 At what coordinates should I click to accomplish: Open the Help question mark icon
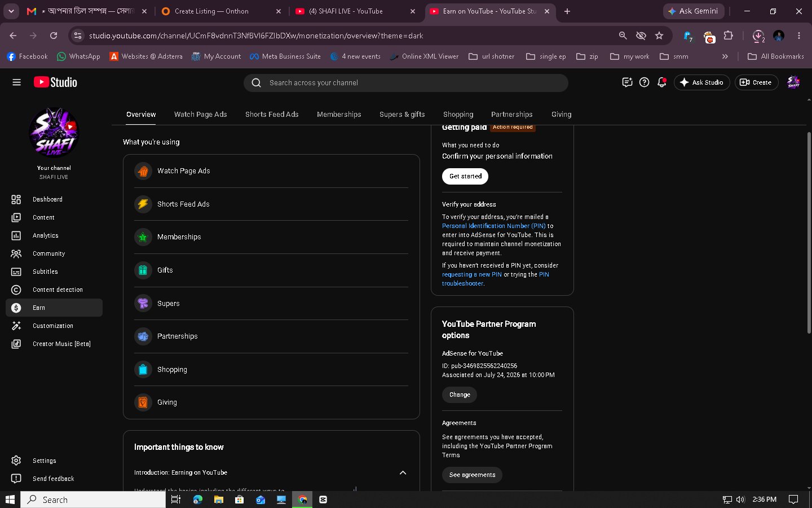click(x=645, y=82)
